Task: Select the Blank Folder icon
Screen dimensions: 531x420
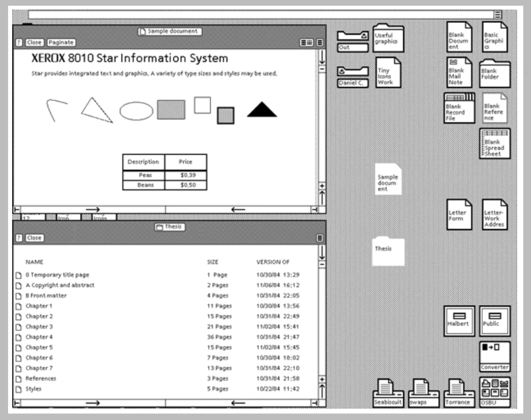Action: click(x=495, y=74)
